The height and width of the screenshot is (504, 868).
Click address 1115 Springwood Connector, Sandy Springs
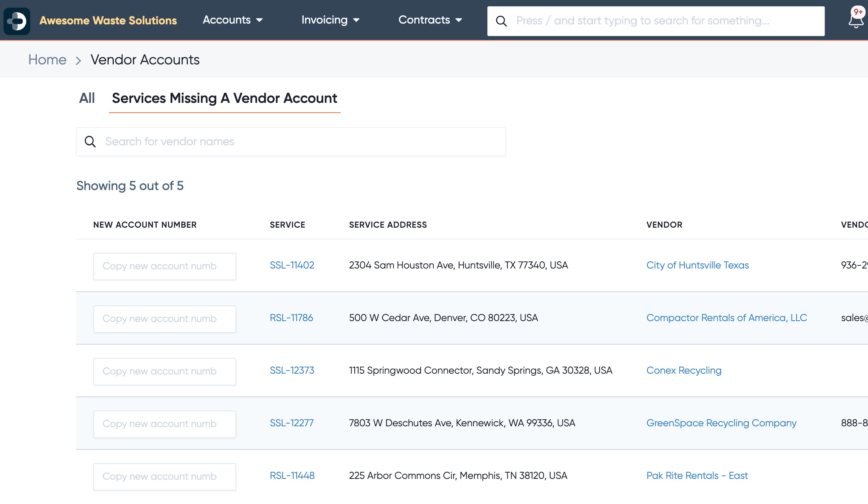[x=480, y=371]
